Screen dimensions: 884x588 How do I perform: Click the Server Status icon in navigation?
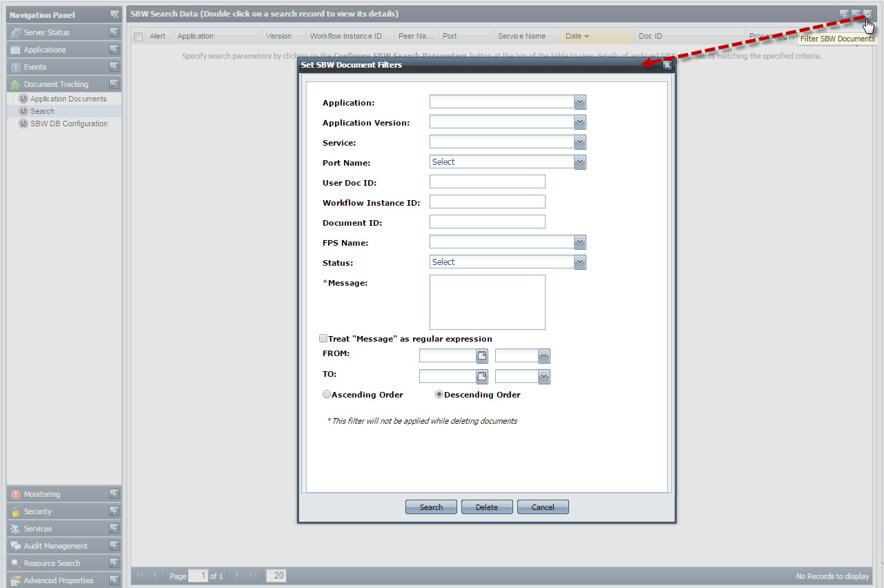tap(16, 32)
